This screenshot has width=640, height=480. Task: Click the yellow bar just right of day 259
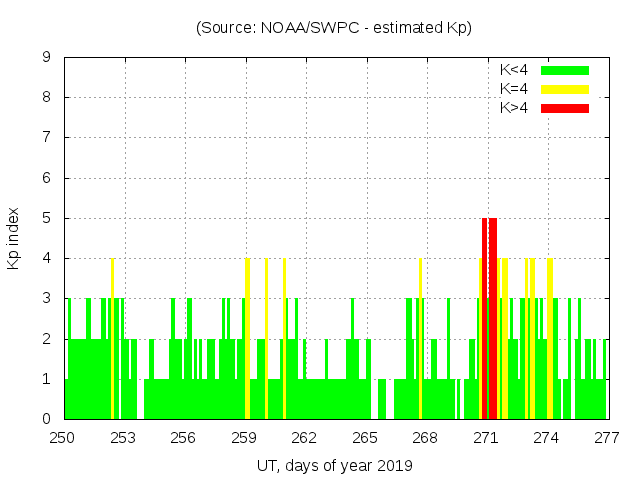pyautogui.click(x=247, y=338)
